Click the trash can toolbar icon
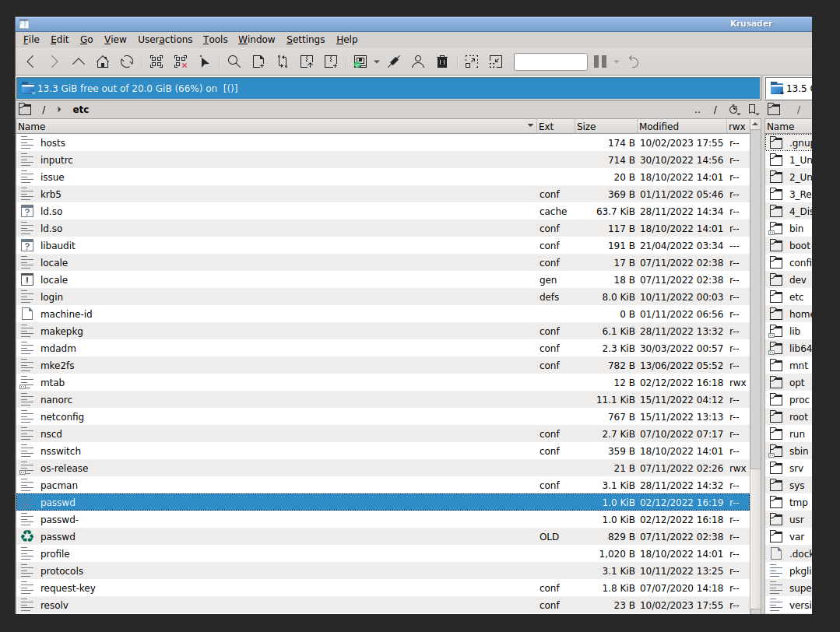 (x=442, y=61)
